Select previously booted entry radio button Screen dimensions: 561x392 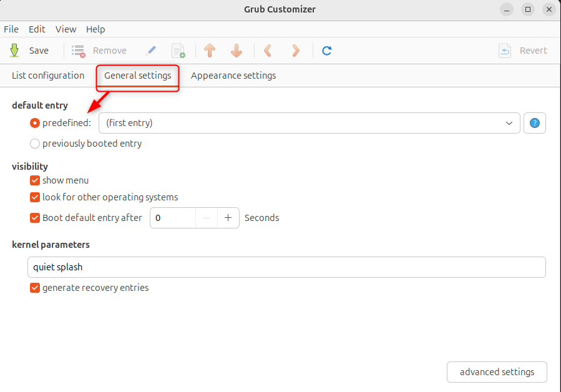pos(35,144)
